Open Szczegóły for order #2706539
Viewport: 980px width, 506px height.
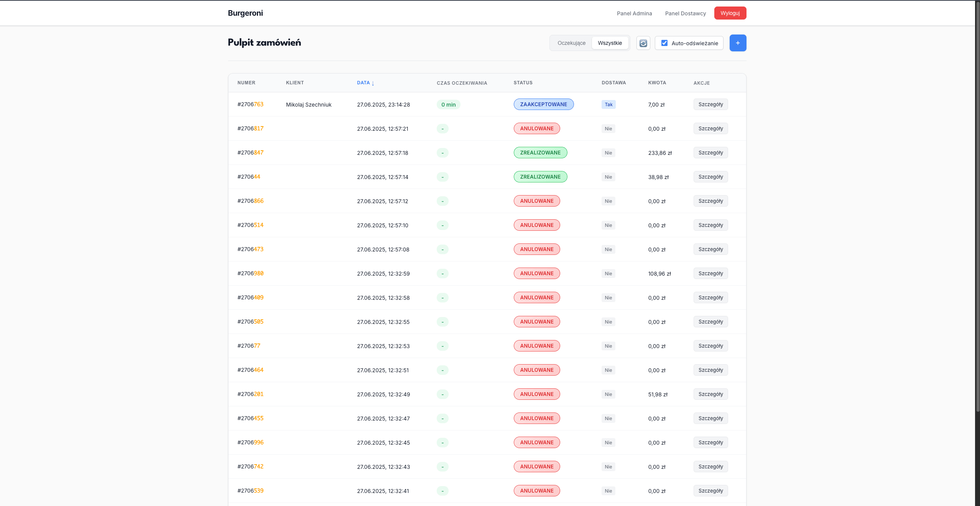pos(710,491)
